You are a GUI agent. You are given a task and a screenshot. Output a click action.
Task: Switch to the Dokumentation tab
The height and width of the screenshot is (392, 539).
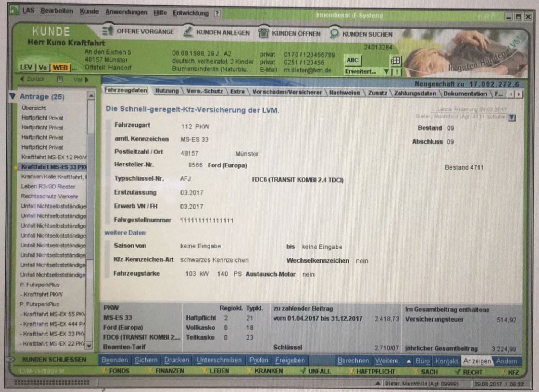coord(465,94)
